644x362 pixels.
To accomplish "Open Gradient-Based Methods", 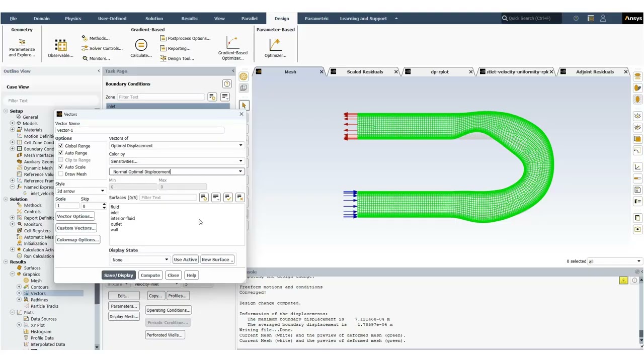I will [x=96, y=38].
